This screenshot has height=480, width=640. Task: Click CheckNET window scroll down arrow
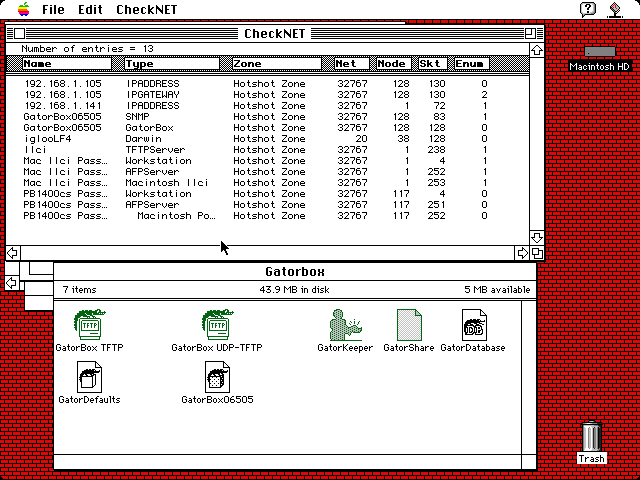click(537, 238)
